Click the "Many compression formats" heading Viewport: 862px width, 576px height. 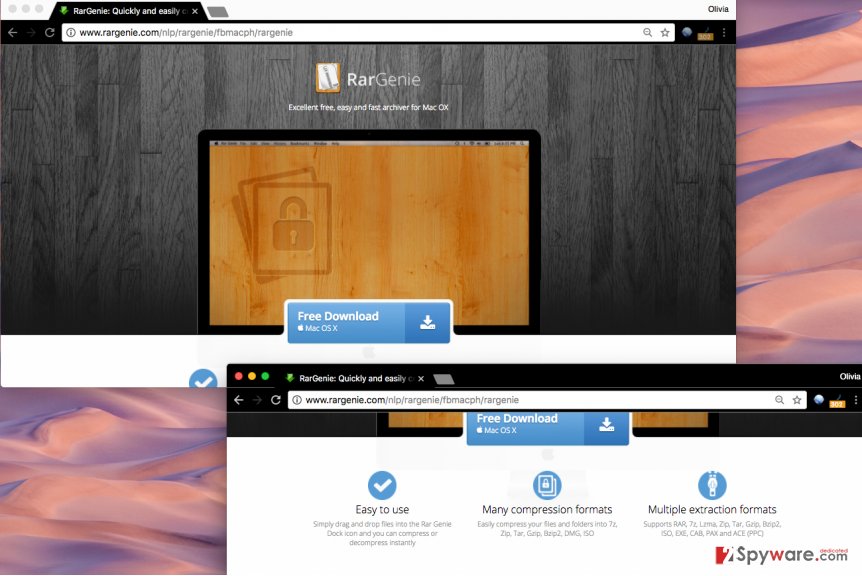(x=547, y=509)
